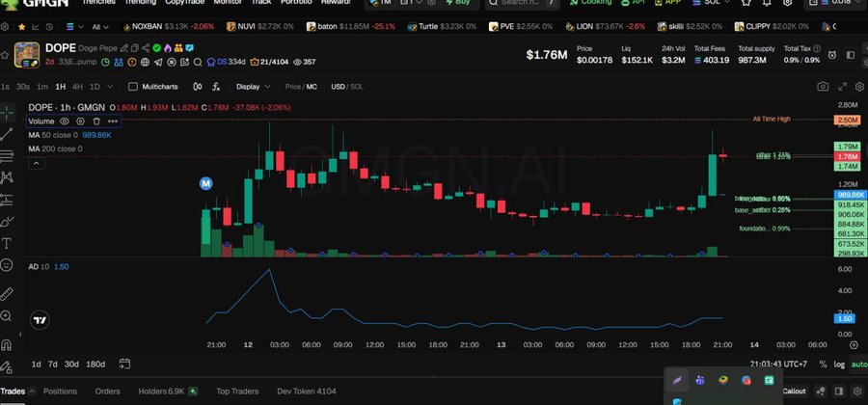Open the Top Traders tab
Image resolution: width=868 pixels, height=405 pixels.
[x=237, y=391]
